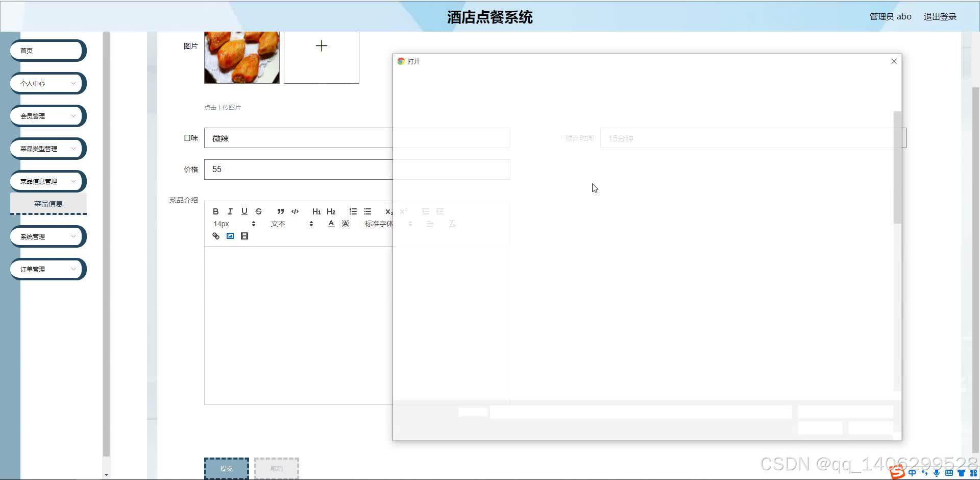Apply strikethrough in the editor toolbar

(258, 211)
